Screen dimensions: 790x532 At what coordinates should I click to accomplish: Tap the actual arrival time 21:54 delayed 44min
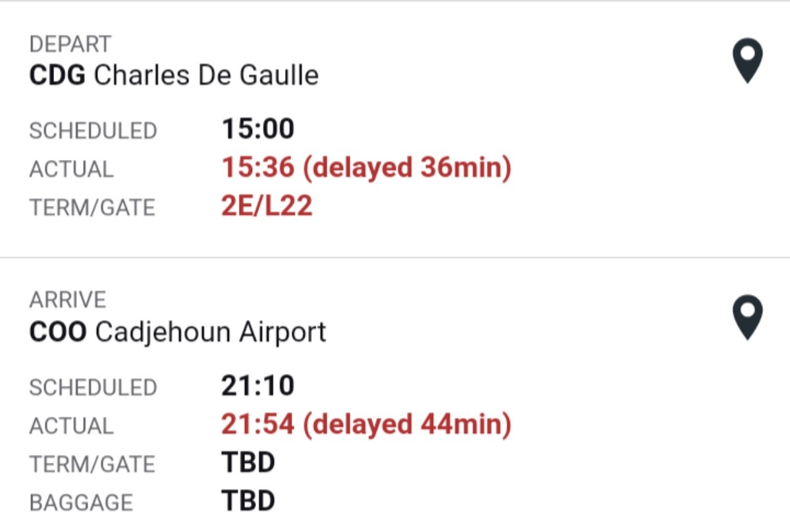pyautogui.click(x=366, y=425)
